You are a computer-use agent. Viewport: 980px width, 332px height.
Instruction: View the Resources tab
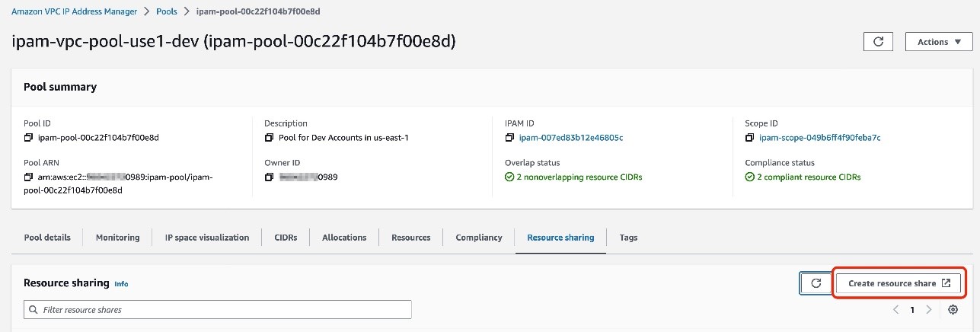point(411,238)
